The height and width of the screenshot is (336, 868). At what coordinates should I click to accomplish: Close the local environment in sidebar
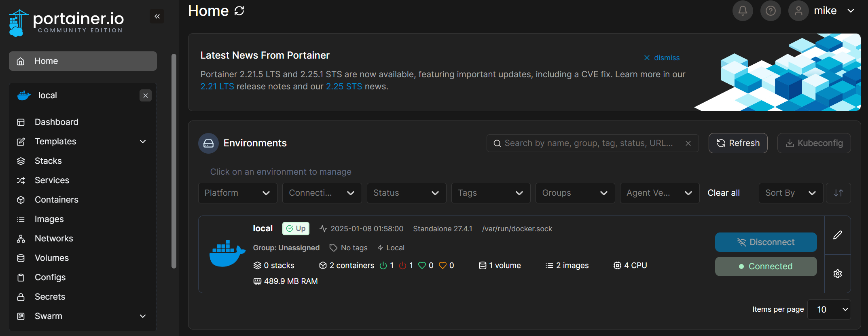click(x=146, y=95)
